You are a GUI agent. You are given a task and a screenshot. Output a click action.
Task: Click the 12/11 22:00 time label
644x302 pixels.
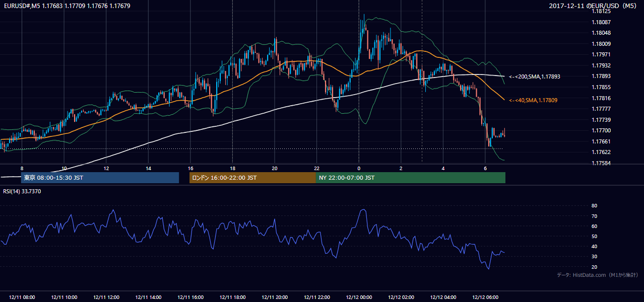[316, 297]
